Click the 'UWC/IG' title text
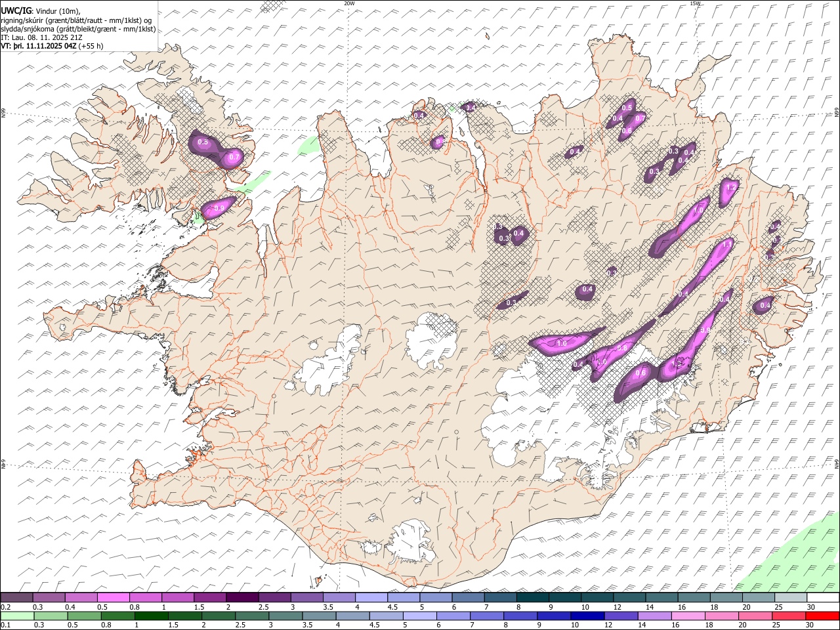The width and height of the screenshot is (840, 630). pos(16,11)
